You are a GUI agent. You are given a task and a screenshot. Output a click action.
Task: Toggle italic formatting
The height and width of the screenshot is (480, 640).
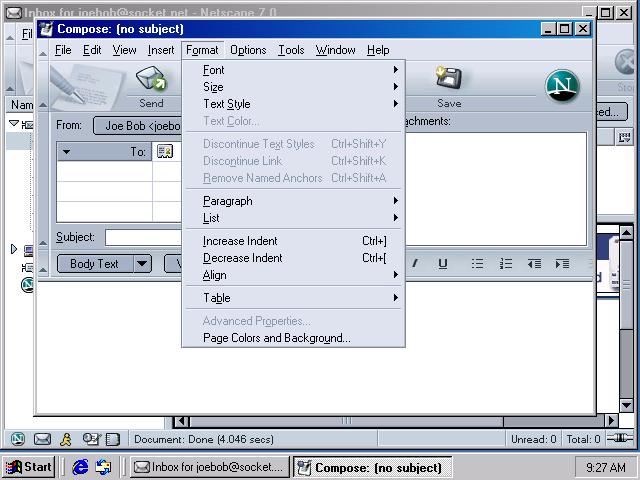[415, 264]
